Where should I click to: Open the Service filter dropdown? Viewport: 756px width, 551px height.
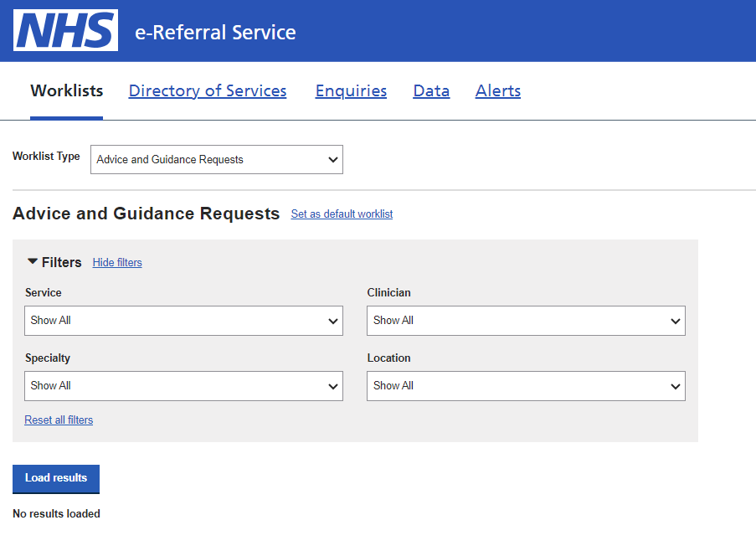tap(183, 321)
